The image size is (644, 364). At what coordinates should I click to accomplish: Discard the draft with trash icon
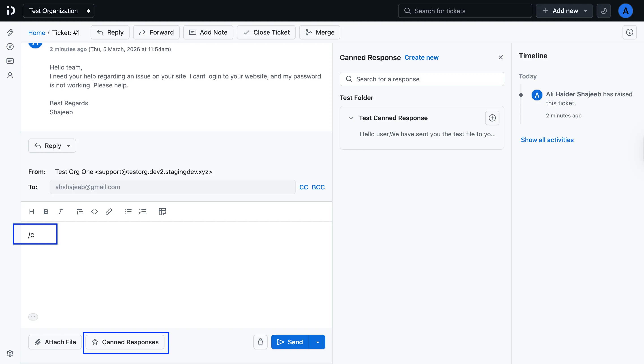[260, 342]
